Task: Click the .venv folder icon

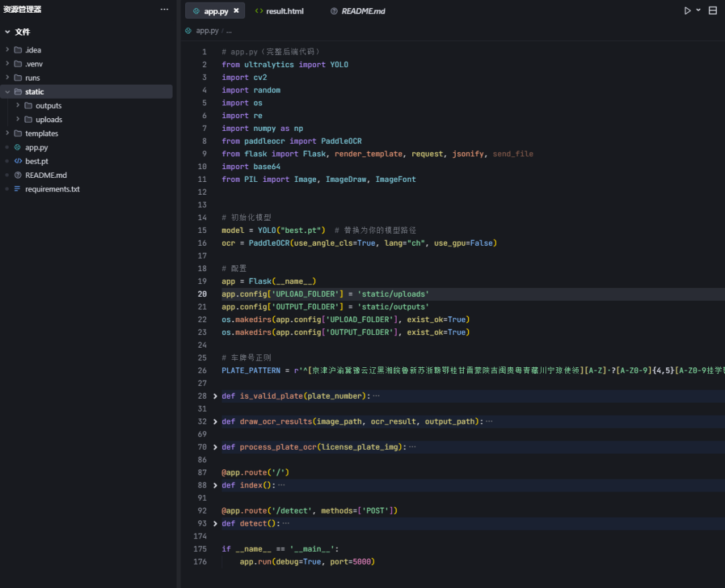Action: (x=18, y=64)
